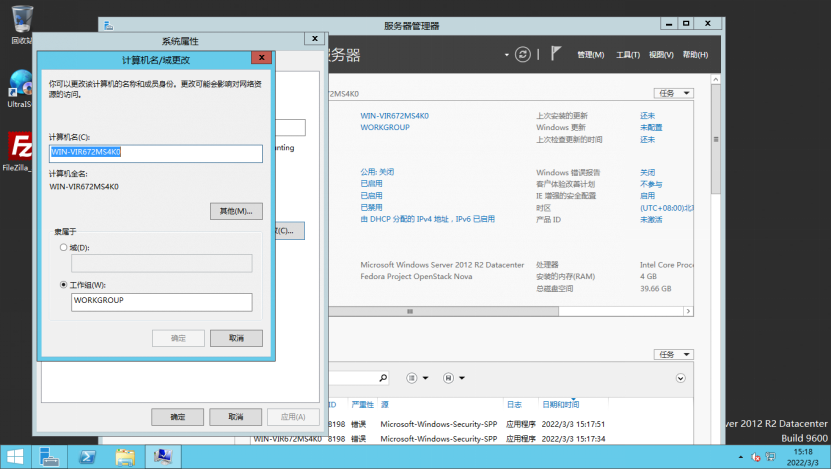This screenshot has width=831, height=469.
Task: Click the 已禁用 link
Action: [372, 207]
